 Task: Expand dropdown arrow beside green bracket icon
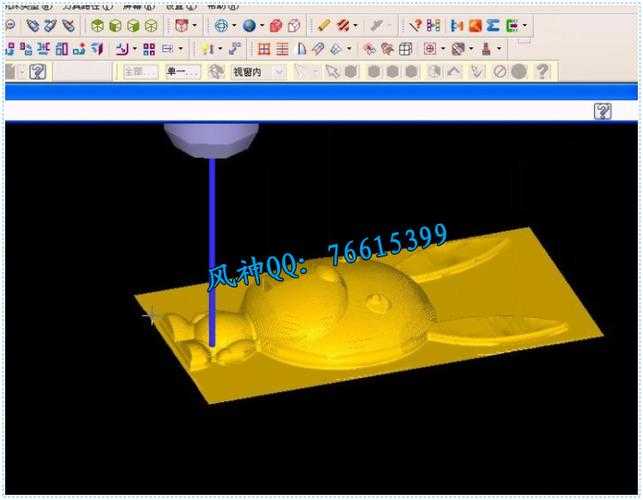[x=524, y=26]
